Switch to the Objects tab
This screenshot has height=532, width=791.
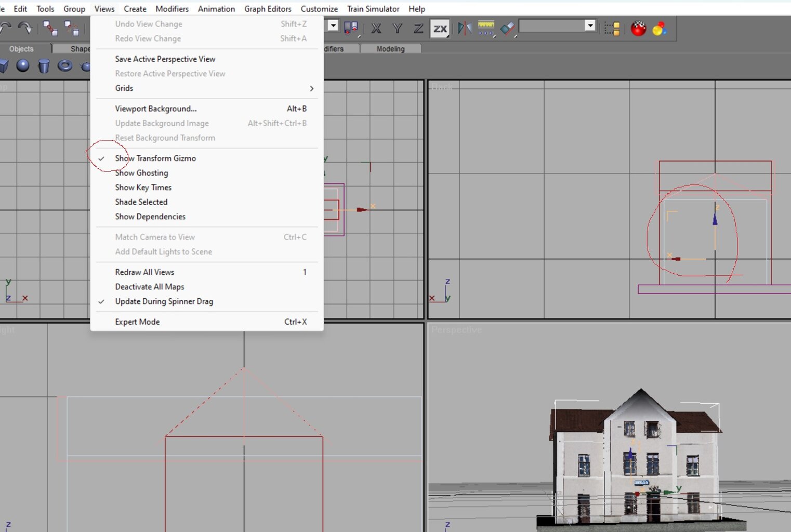click(21, 49)
